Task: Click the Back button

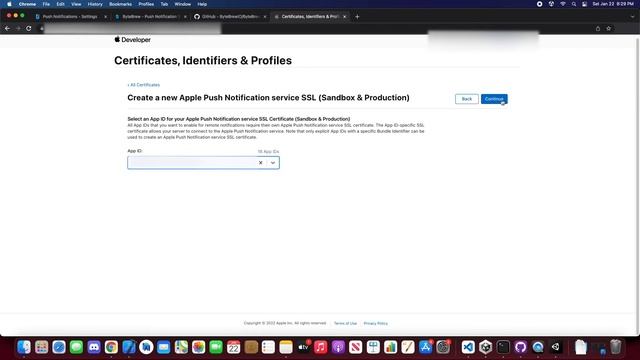Action: click(467, 99)
